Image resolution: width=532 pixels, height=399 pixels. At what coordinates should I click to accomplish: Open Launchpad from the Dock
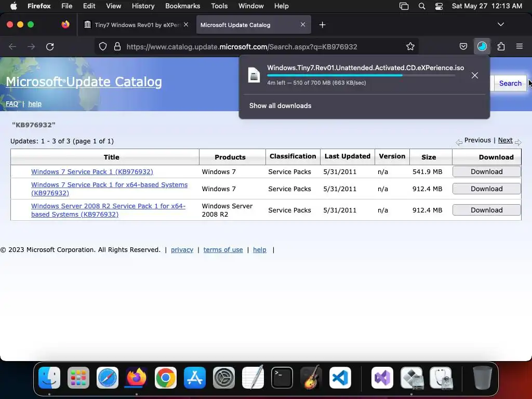[78, 378]
